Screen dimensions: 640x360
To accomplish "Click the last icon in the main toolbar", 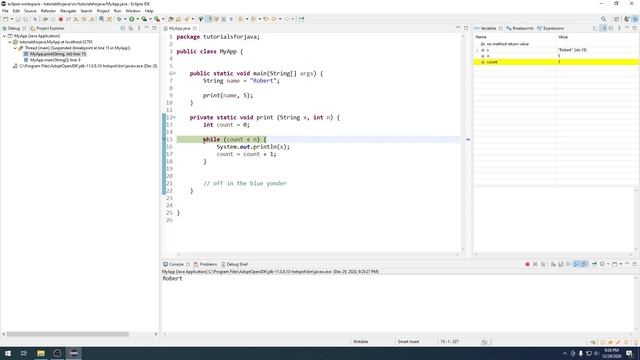I will point(301,19).
